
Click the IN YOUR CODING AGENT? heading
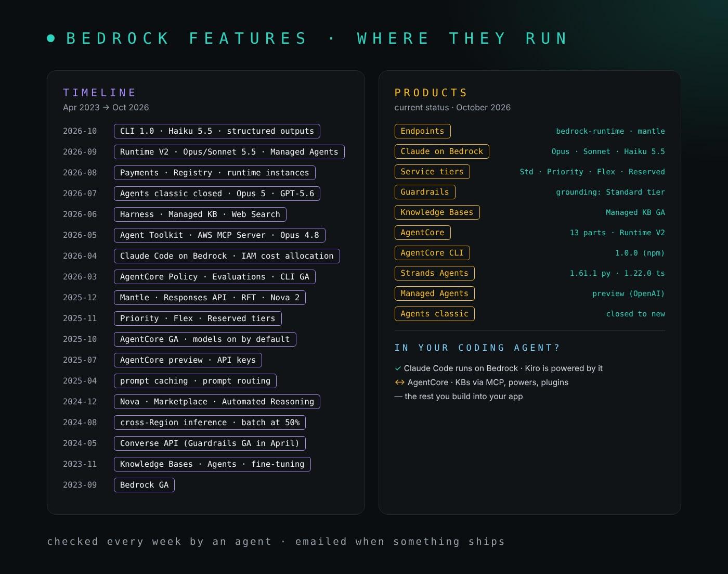(477, 348)
